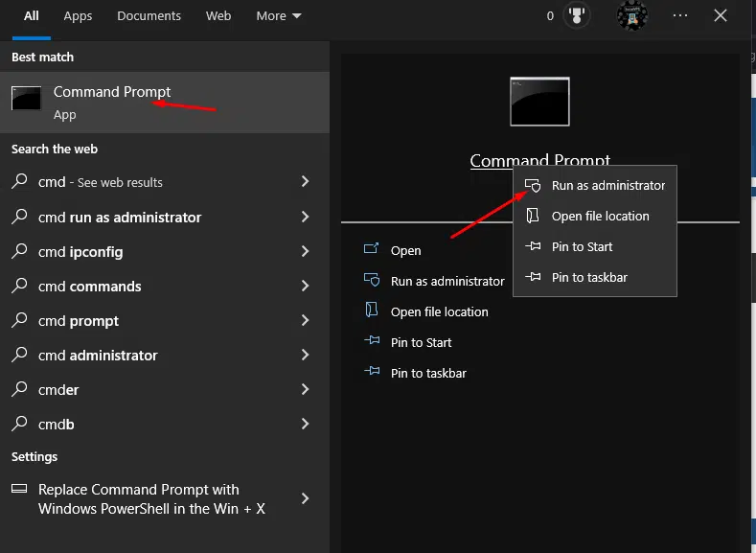The width and height of the screenshot is (756, 553).
Task: Switch to the Documents tab
Action: click(149, 16)
